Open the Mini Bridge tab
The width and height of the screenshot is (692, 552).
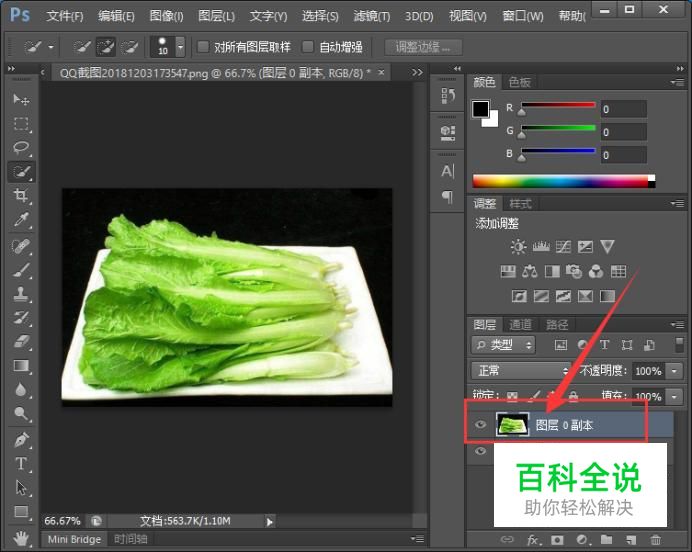coord(74,539)
